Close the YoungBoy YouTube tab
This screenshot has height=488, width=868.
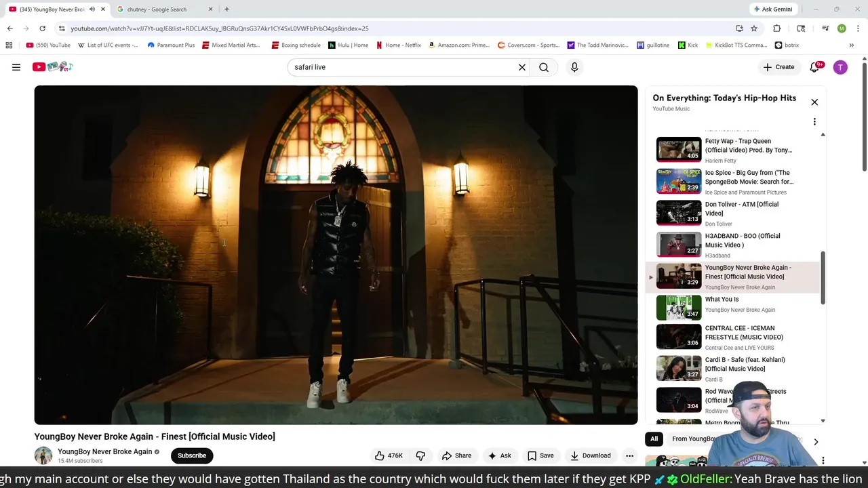(x=103, y=9)
